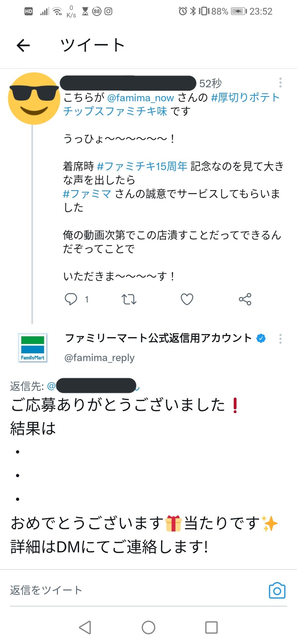Like the first tweet with the heart

(x=187, y=299)
